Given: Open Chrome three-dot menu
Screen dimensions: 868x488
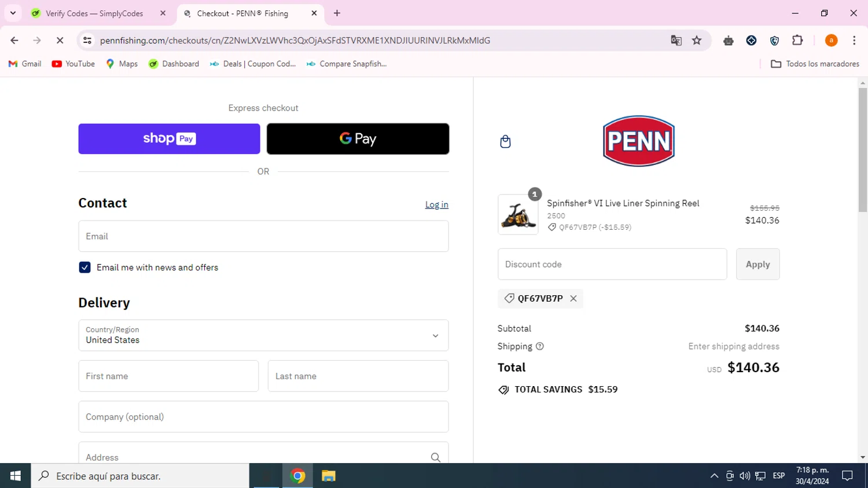Looking at the screenshot, I should pos(854,41).
